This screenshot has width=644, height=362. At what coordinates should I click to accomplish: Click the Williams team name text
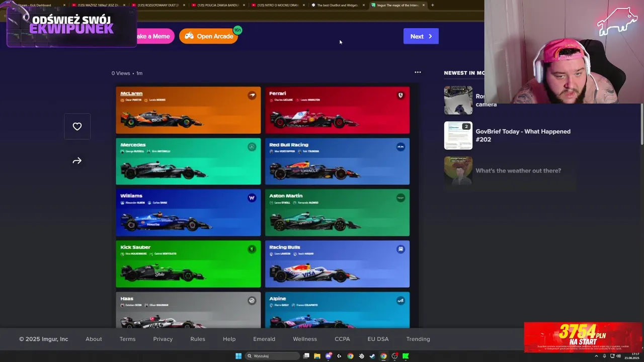(131, 196)
